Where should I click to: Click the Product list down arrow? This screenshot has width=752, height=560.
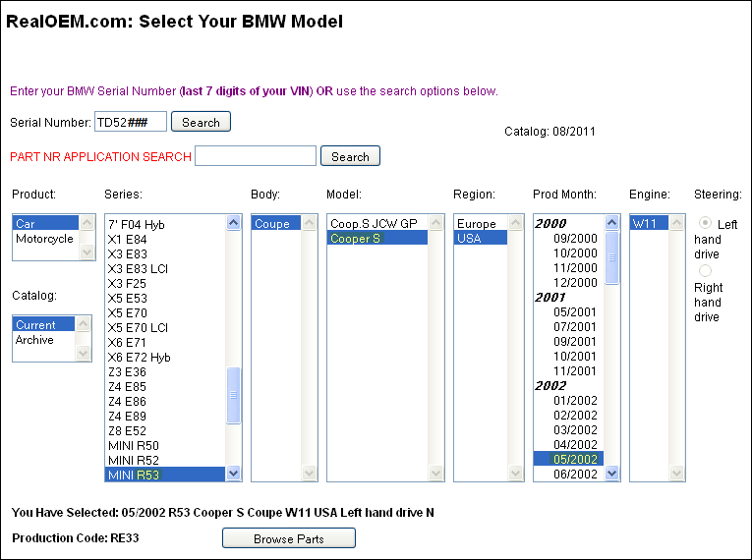point(85,252)
